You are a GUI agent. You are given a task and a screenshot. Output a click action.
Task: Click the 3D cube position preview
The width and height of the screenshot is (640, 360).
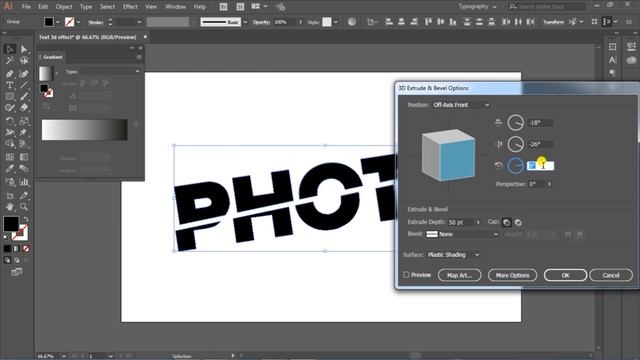(x=448, y=155)
